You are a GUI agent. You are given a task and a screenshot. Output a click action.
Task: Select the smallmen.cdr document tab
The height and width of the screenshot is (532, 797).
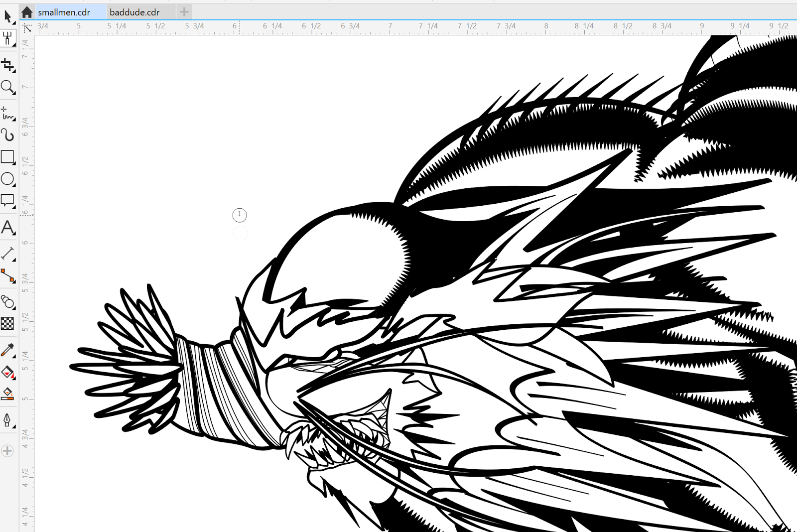[65, 11]
